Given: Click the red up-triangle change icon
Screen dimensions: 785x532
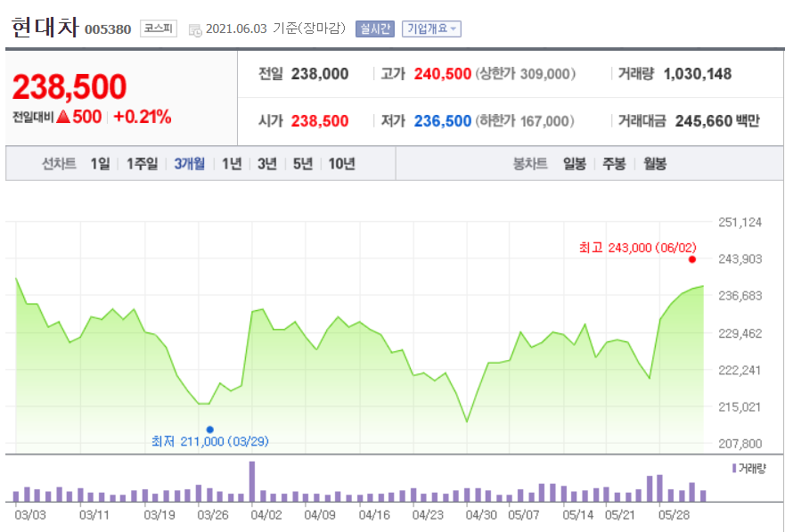Looking at the screenshot, I should [63, 117].
